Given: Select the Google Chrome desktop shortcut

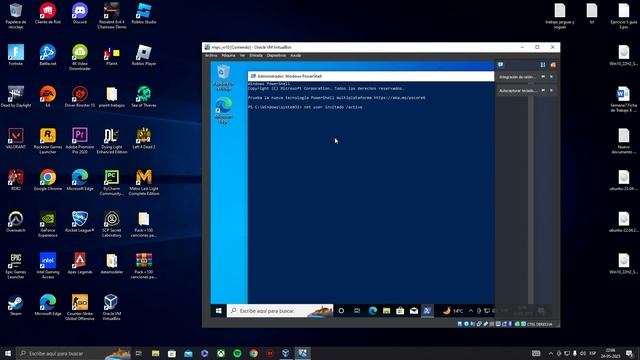Looking at the screenshot, I should coord(48,180).
